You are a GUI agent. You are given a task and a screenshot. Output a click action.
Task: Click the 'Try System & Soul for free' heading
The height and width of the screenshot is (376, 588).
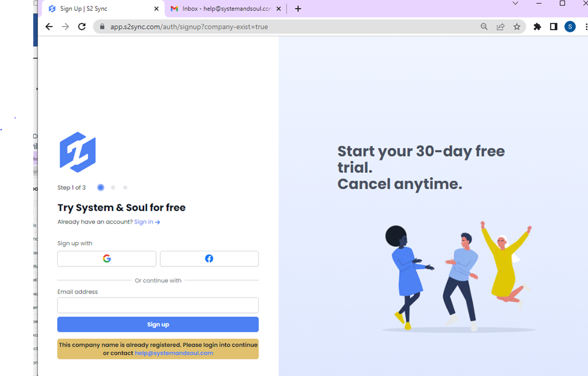click(x=121, y=207)
